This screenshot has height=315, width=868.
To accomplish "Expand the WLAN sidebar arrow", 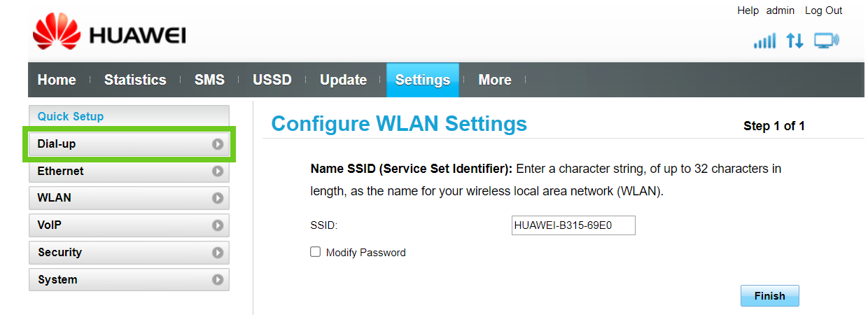I will (x=218, y=198).
